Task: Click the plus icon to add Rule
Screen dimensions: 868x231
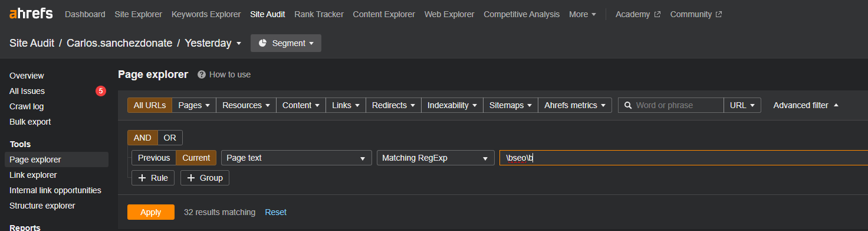Action: coord(142,178)
